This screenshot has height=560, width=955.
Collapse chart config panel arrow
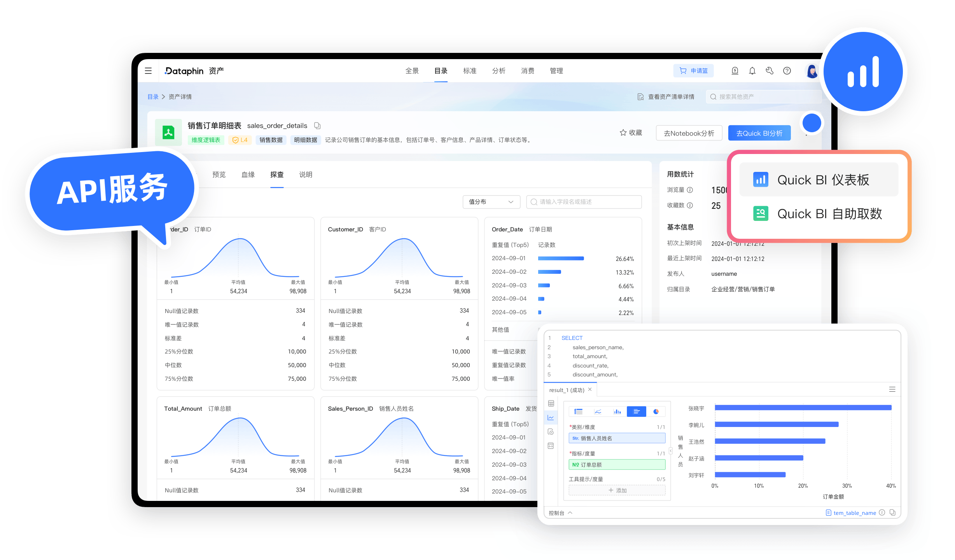coord(671,451)
